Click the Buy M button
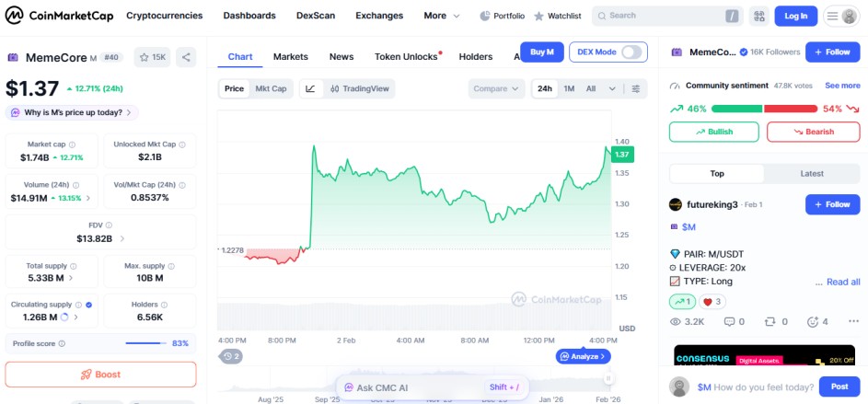 tap(542, 52)
